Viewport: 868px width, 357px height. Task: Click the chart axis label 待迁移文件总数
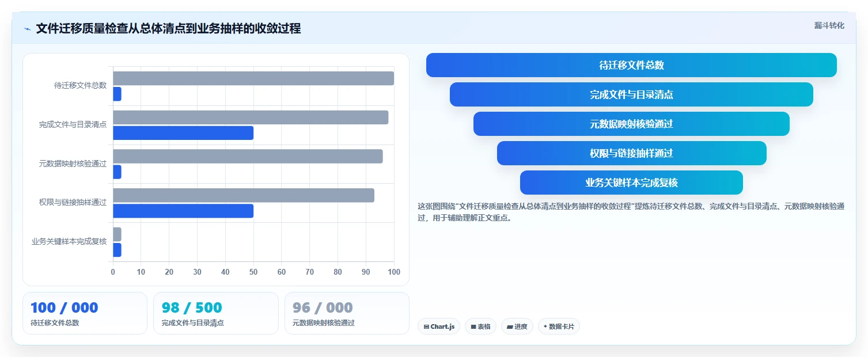click(81, 85)
